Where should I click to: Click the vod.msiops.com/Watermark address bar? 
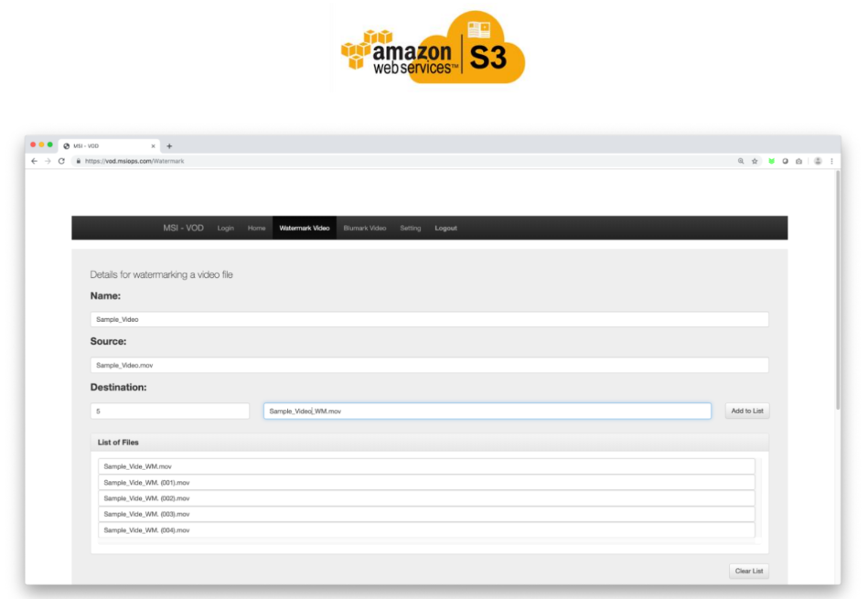(x=404, y=161)
